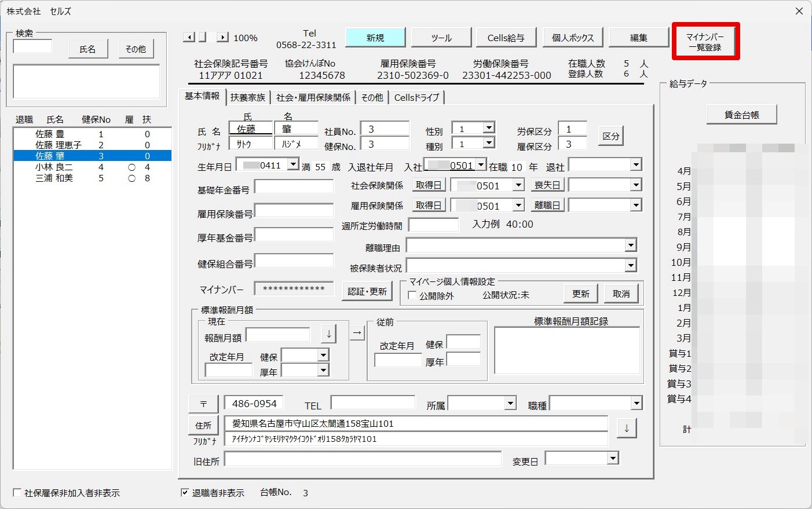The image size is (812, 509).
Task: Click the 旧住所 input field
Action: click(363, 459)
